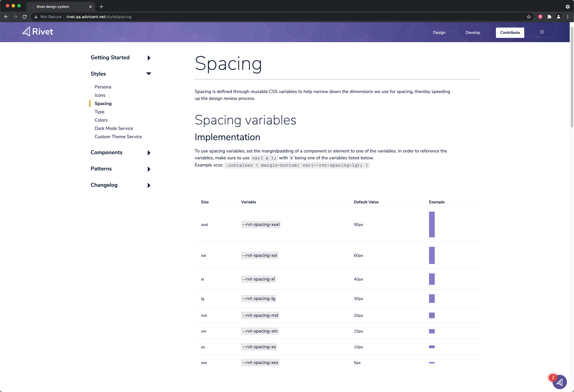Click the Spacing variables heading
The height and width of the screenshot is (392, 574).
[245, 120]
